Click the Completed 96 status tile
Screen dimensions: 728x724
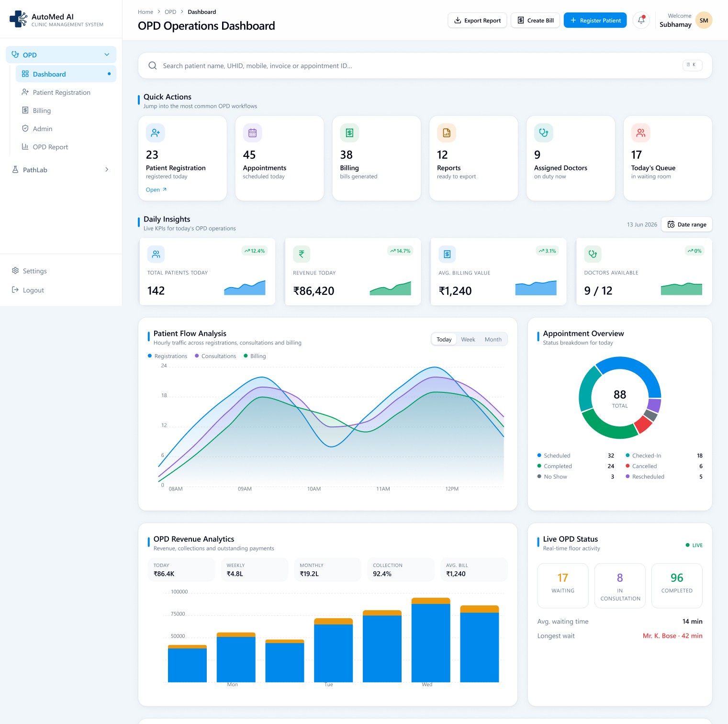677,586
